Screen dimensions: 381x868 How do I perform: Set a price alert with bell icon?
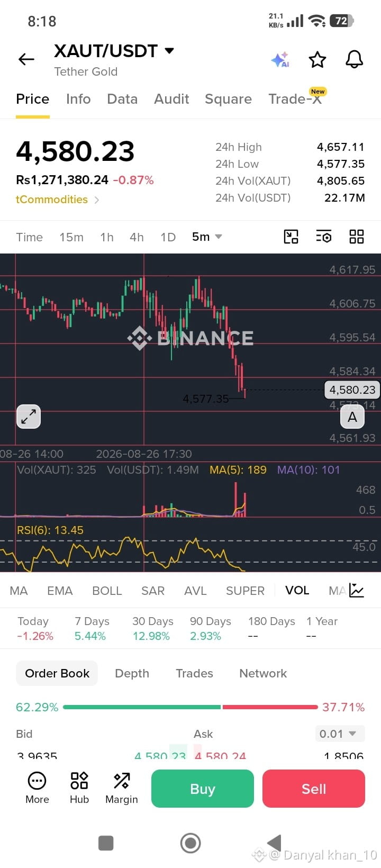tap(355, 59)
